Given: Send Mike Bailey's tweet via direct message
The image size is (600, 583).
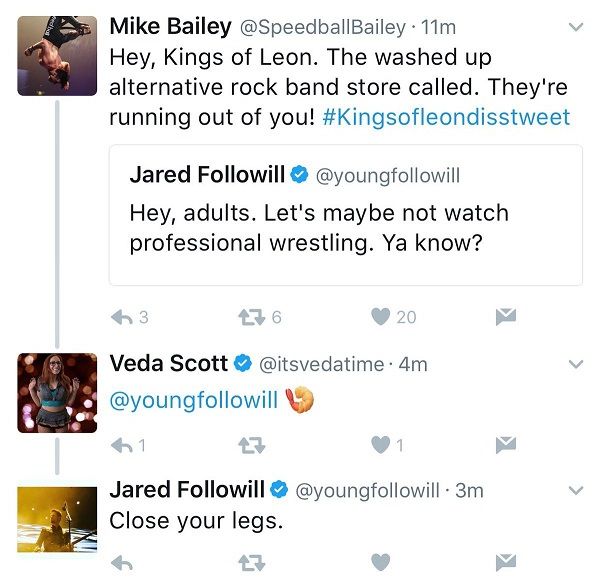Looking at the screenshot, I should 506,317.
